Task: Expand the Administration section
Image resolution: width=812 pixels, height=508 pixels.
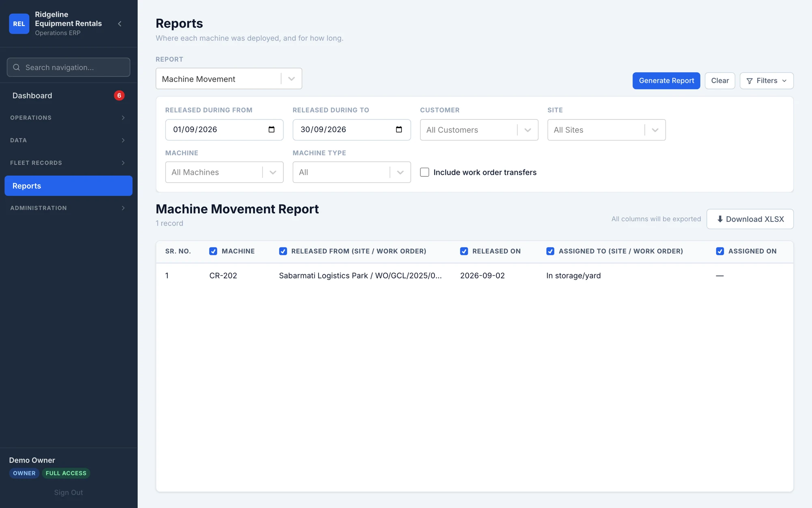Action: click(68, 208)
